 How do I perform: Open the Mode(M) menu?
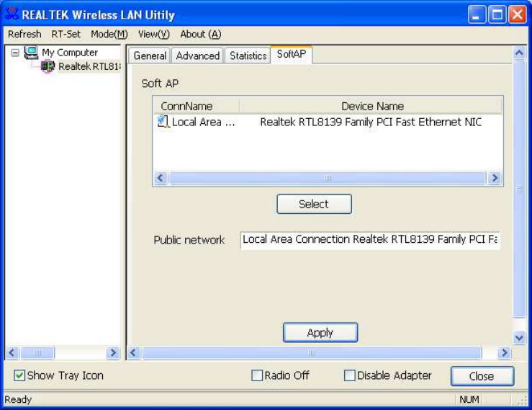click(x=109, y=35)
